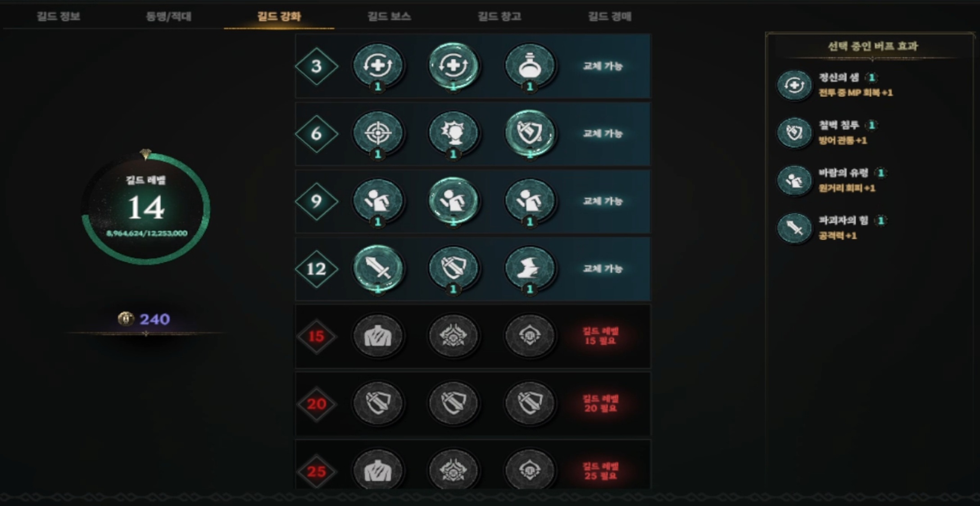Pick the sword-and-shield buff in level 12 row
980x506 pixels.
click(x=454, y=269)
